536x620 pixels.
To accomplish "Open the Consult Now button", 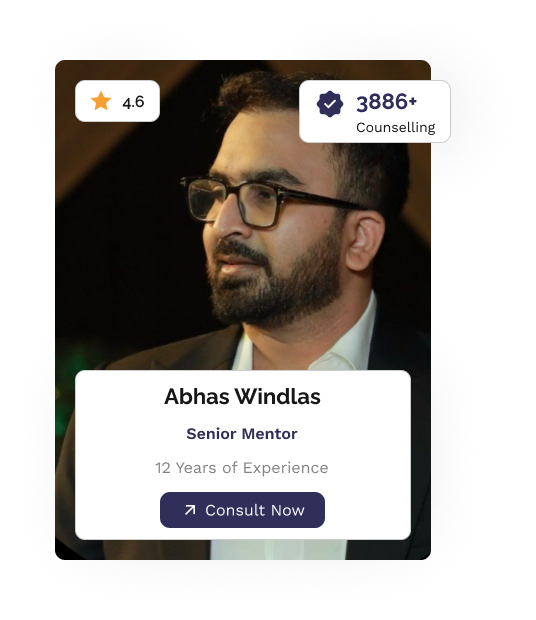I will point(242,510).
